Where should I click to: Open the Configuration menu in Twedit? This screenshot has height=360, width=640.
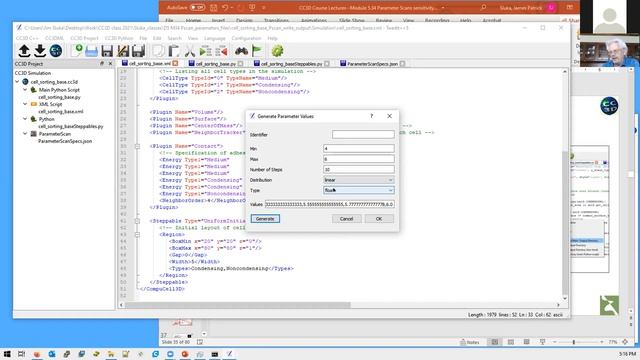pyautogui.click(x=246, y=38)
